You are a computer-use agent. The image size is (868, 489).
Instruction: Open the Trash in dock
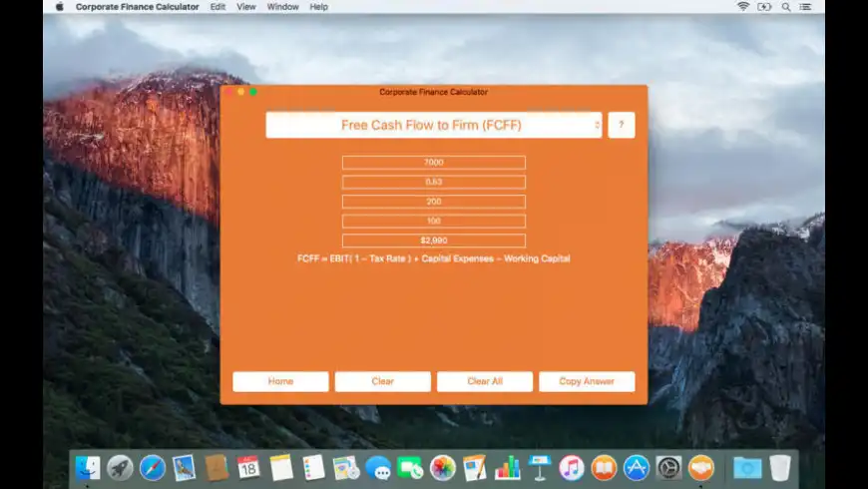point(780,468)
